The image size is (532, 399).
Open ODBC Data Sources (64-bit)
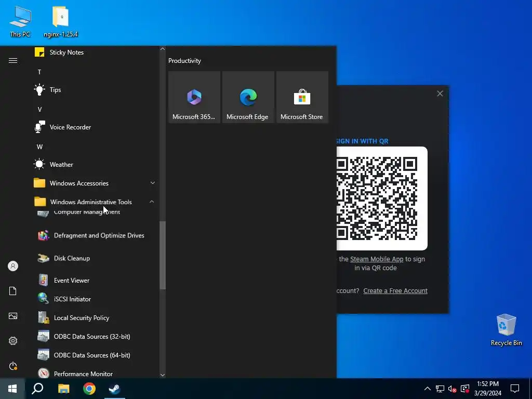95,355
